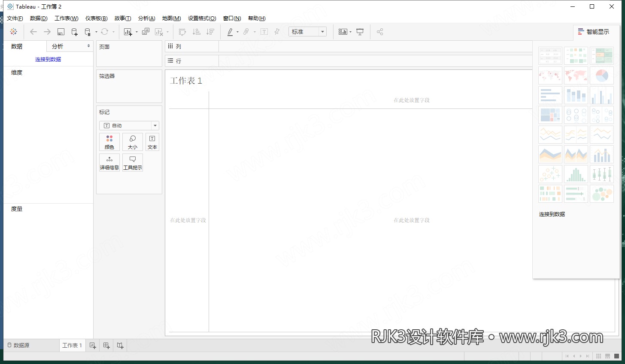Image resolution: width=625 pixels, height=364 pixels.
Task: Save the workbook with the floppy disk icon
Action: 61,32
